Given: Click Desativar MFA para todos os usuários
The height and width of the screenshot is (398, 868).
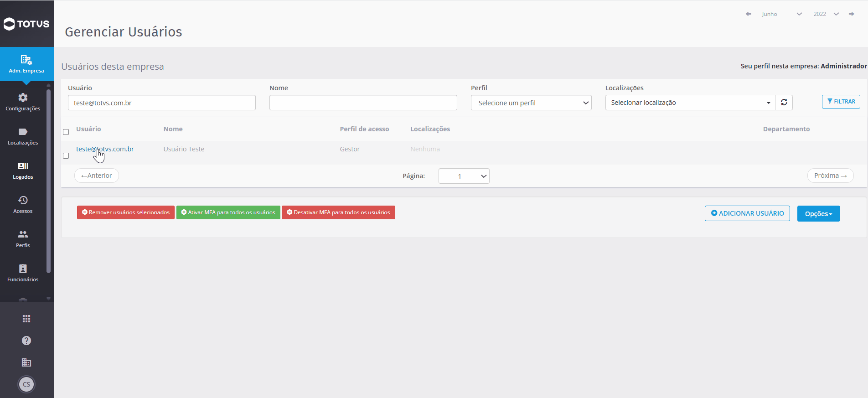Looking at the screenshot, I should [x=338, y=212].
